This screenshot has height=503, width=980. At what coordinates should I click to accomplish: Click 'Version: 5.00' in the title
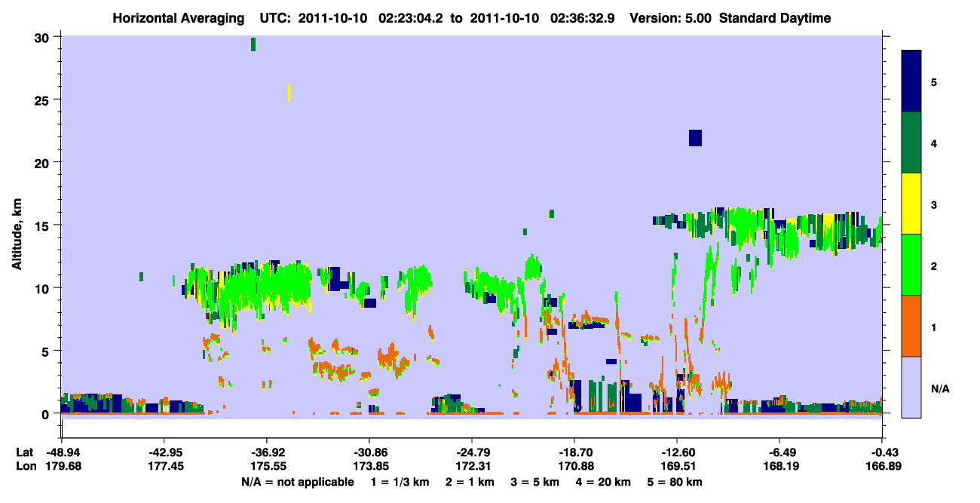click(670, 18)
